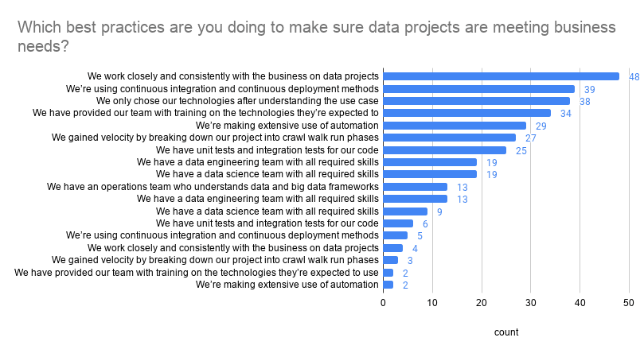Click the 'count' horizontal axis title
This screenshot has width=644, height=357.
point(506,332)
